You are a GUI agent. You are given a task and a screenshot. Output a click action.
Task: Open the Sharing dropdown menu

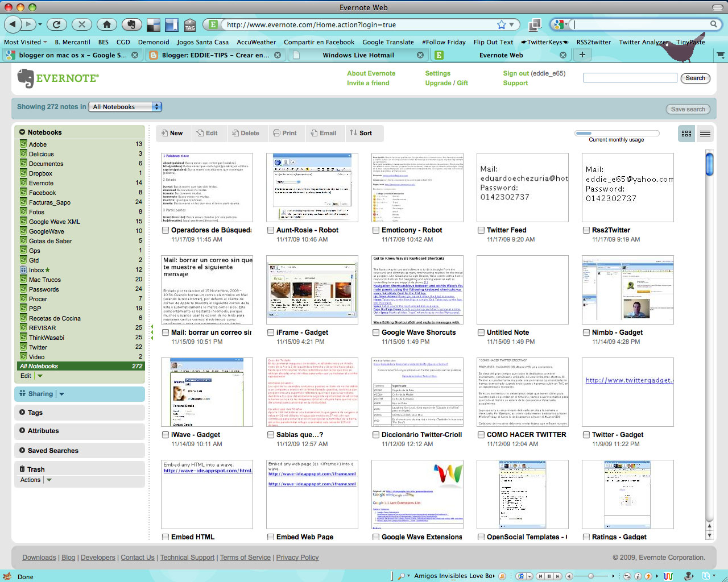(x=61, y=394)
